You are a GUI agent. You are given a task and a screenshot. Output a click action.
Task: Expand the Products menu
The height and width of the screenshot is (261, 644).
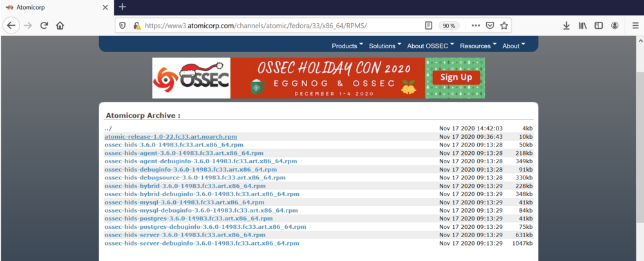348,46
